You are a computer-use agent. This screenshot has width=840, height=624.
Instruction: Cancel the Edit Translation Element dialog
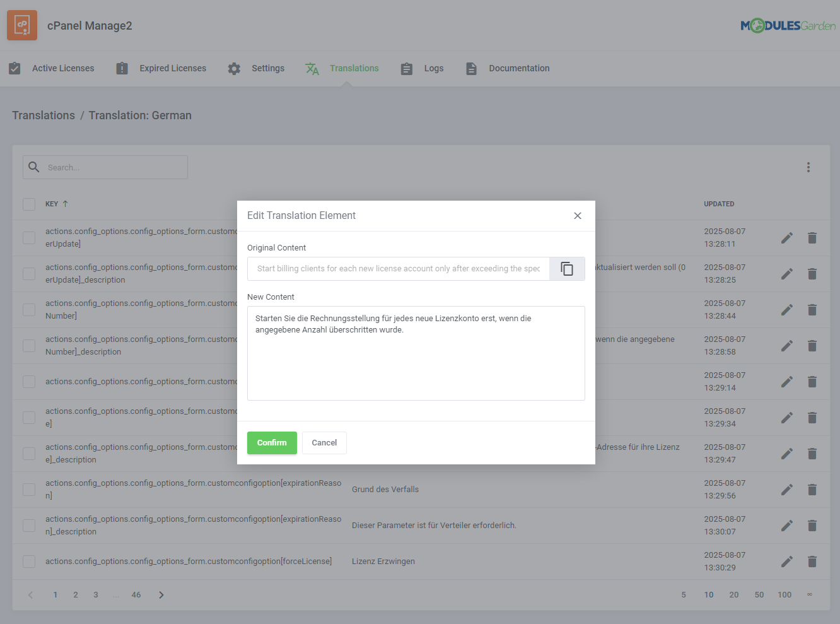(x=324, y=443)
